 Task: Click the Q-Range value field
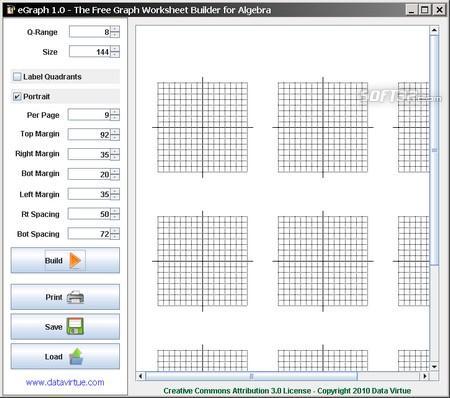(90, 32)
